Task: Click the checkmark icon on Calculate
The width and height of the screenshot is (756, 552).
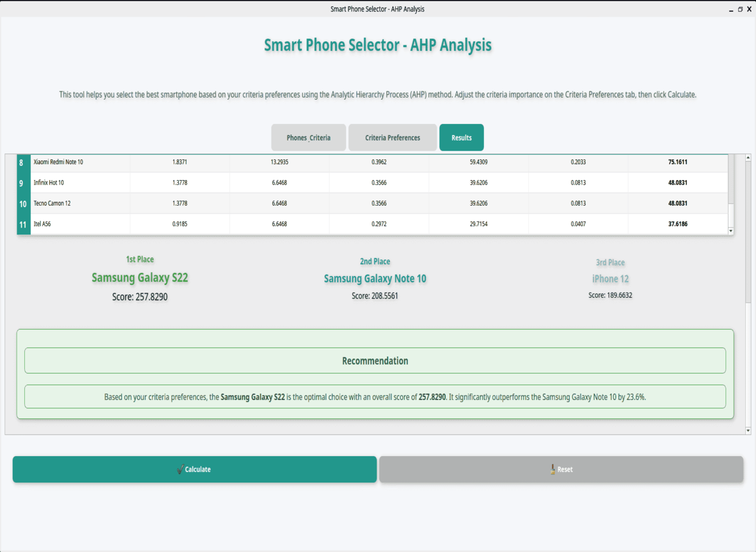Action: [181, 468]
